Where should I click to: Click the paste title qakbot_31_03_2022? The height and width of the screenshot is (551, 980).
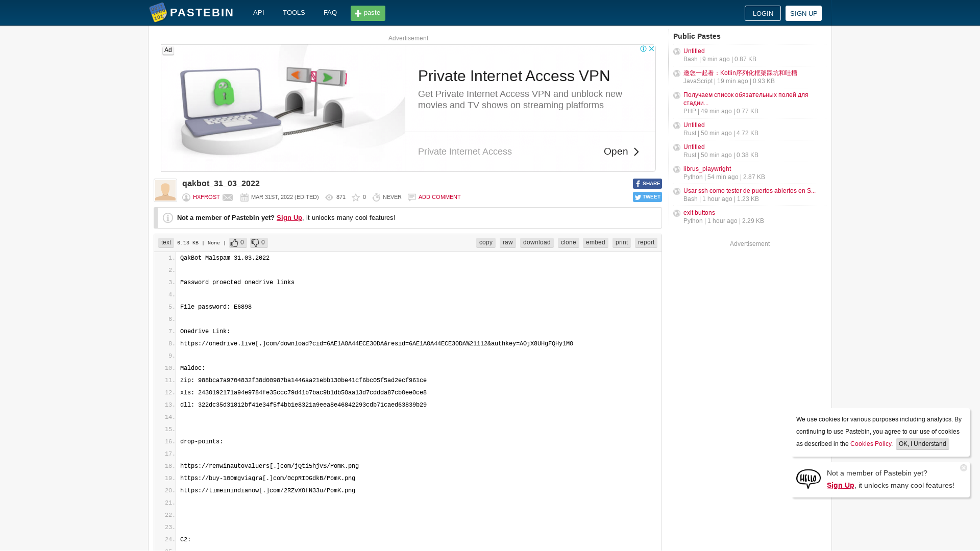pos(221,184)
